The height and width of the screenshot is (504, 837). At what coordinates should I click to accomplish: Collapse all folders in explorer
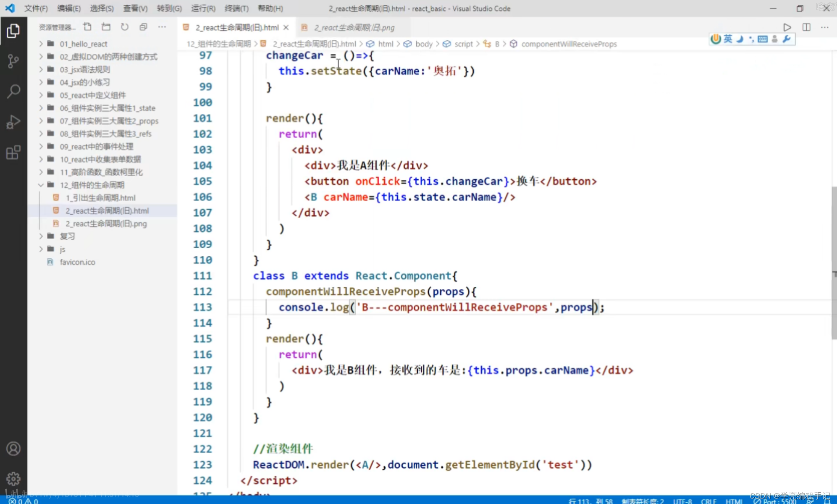pyautogui.click(x=143, y=27)
